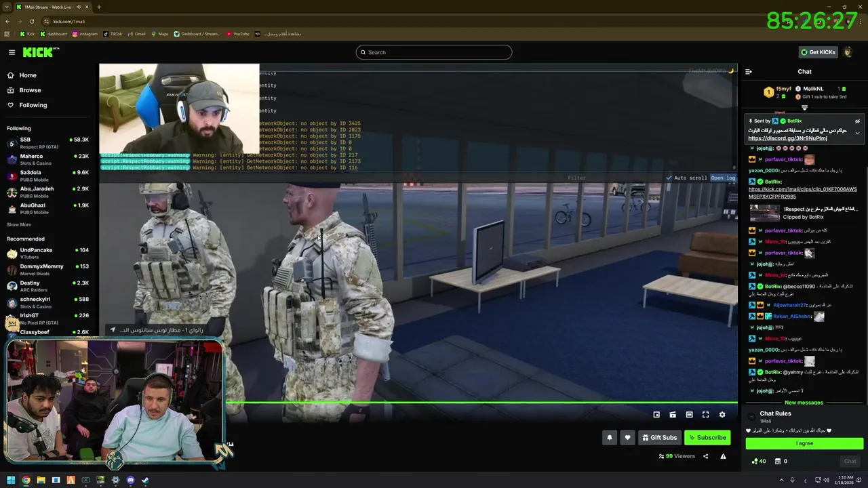Unpin the BotRix pinned message
The height and width of the screenshot is (488, 868).
pyautogui.click(x=857, y=121)
